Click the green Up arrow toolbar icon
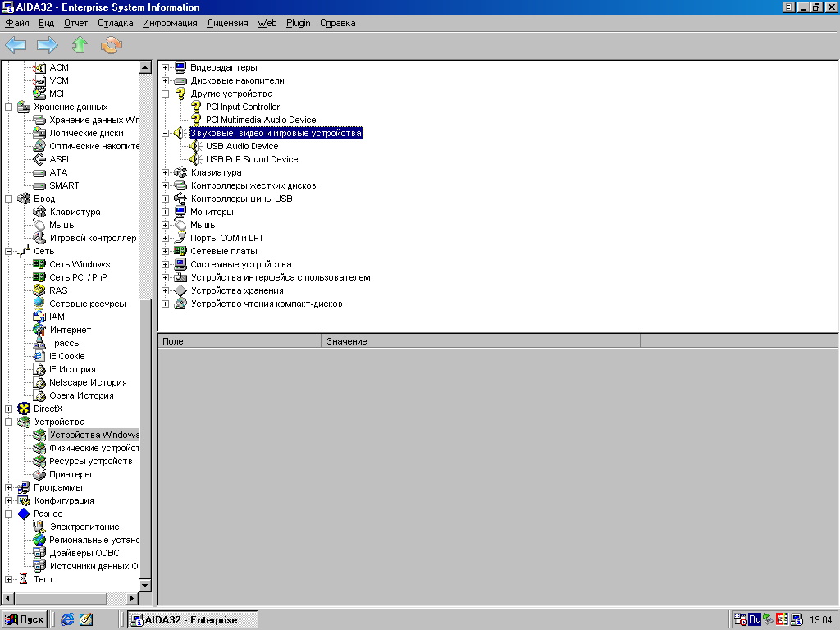 tap(80, 45)
